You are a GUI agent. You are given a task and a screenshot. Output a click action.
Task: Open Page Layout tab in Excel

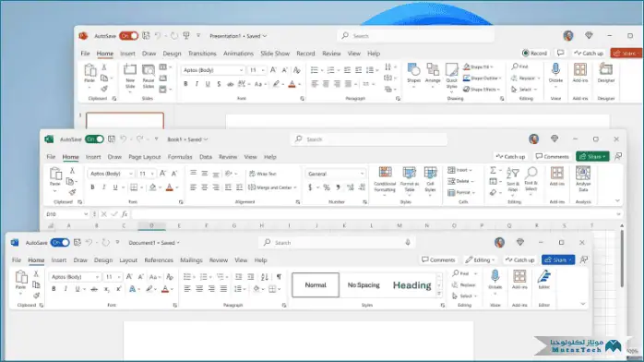pyautogui.click(x=145, y=157)
